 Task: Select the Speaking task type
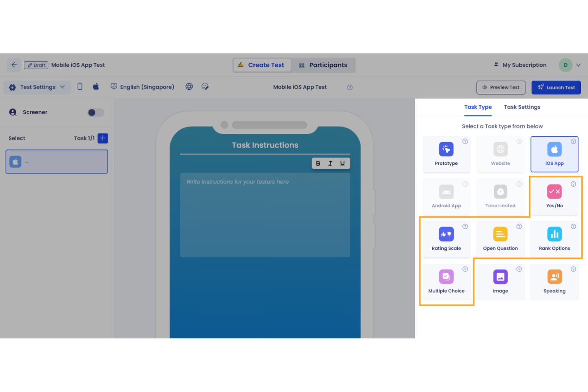click(554, 281)
